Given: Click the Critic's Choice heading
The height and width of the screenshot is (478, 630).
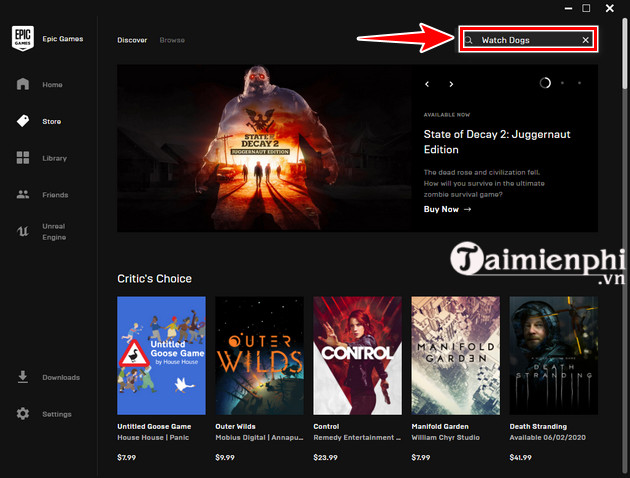Looking at the screenshot, I should pos(154,278).
